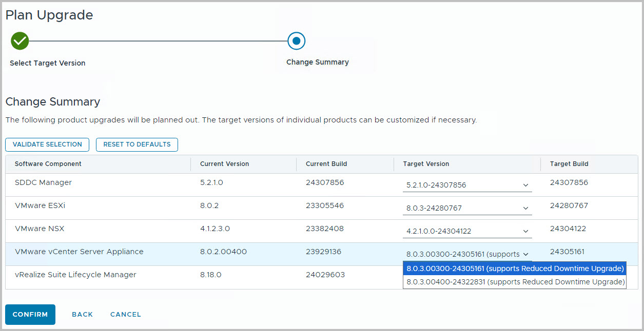
Task: Select 8.0.3.00300-24305161 option in dropdown list
Action: pyautogui.click(x=515, y=268)
